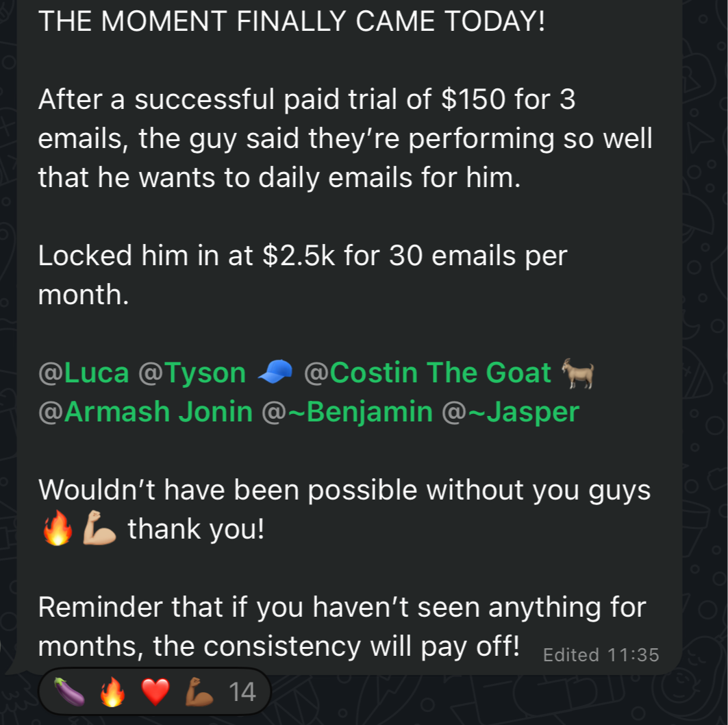Click the fire emoji in reactions bar
This screenshot has width=728, height=725.
(112, 693)
